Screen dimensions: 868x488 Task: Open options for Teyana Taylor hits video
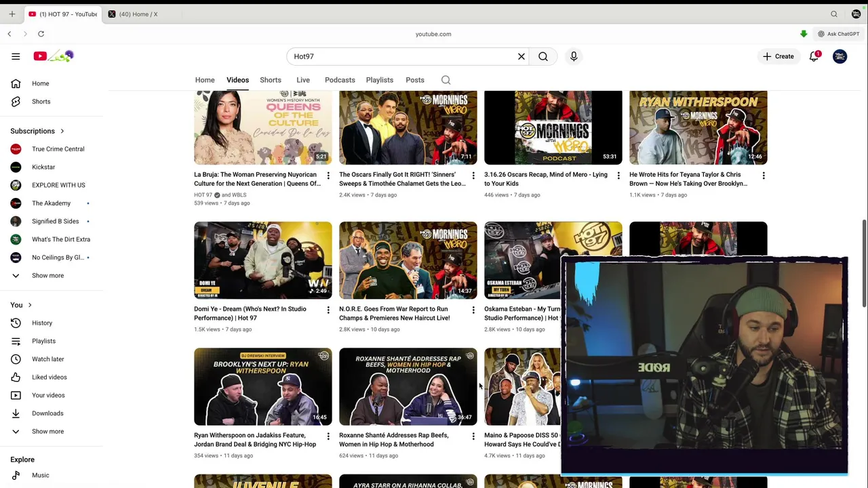click(x=764, y=176)
